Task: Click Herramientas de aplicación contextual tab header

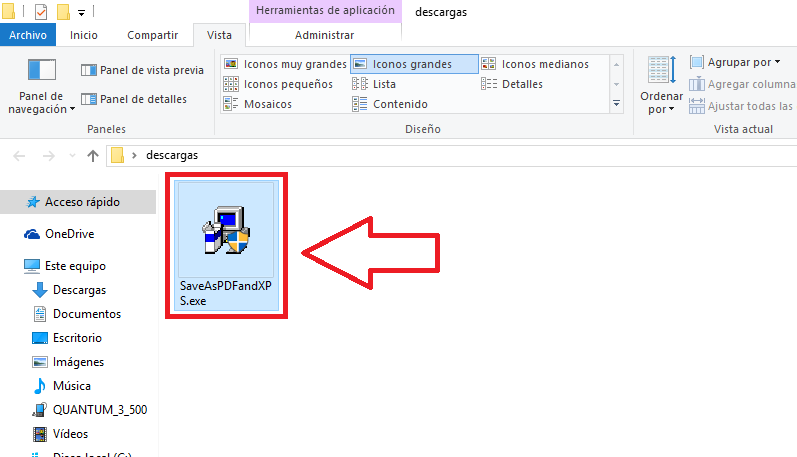Action: [x=325, y=11]
